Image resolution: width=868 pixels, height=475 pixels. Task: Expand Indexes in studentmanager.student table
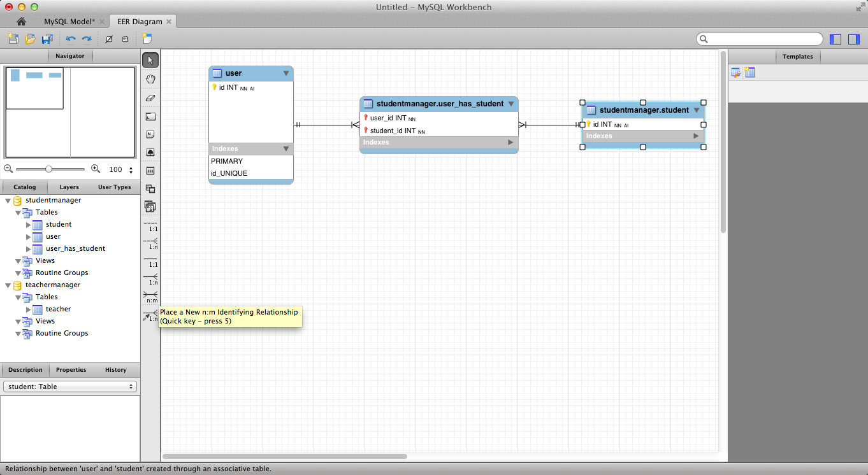click(696, 136)
